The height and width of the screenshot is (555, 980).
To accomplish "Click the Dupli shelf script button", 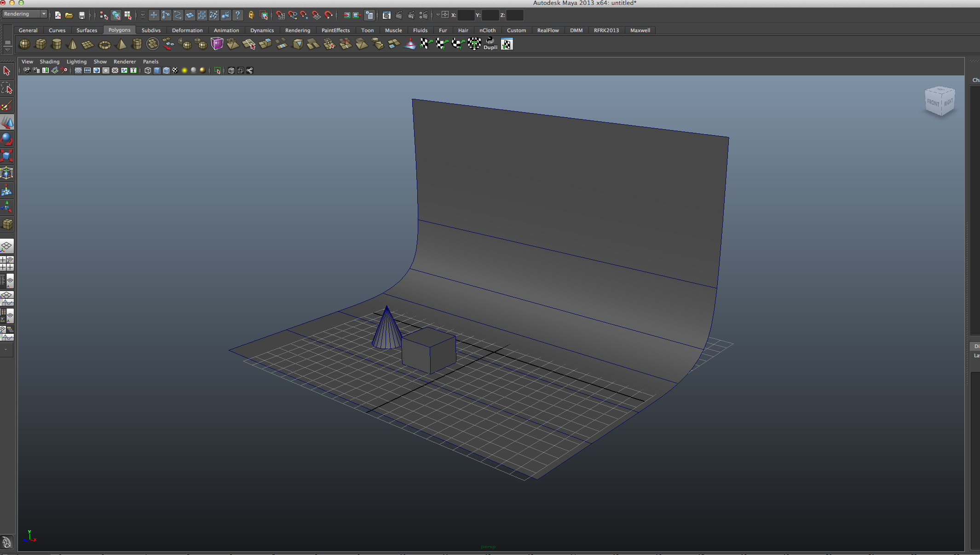I will tap(490, 44).
